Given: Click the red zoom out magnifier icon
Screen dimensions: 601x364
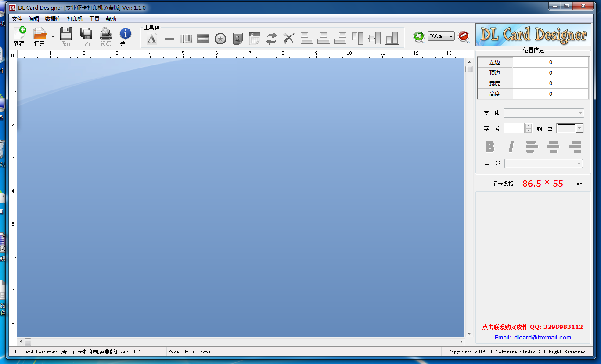Looking at the screenshot, I should (x=464, y=37).
